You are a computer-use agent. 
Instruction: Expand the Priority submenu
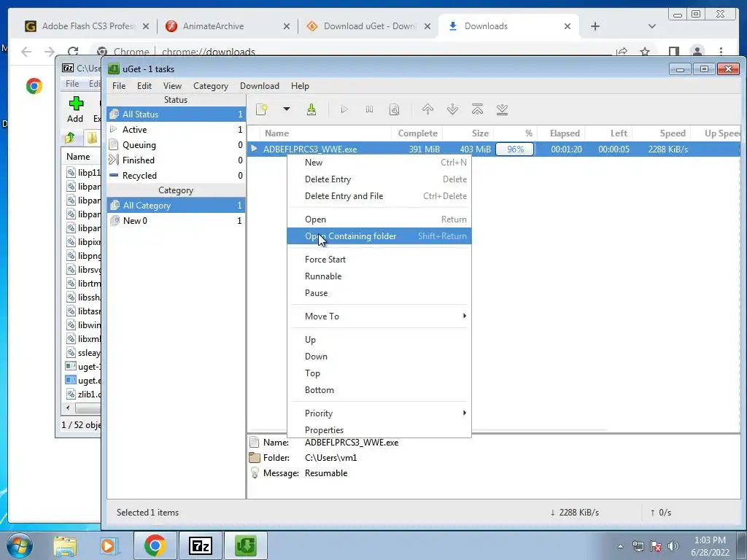point(379,413)
